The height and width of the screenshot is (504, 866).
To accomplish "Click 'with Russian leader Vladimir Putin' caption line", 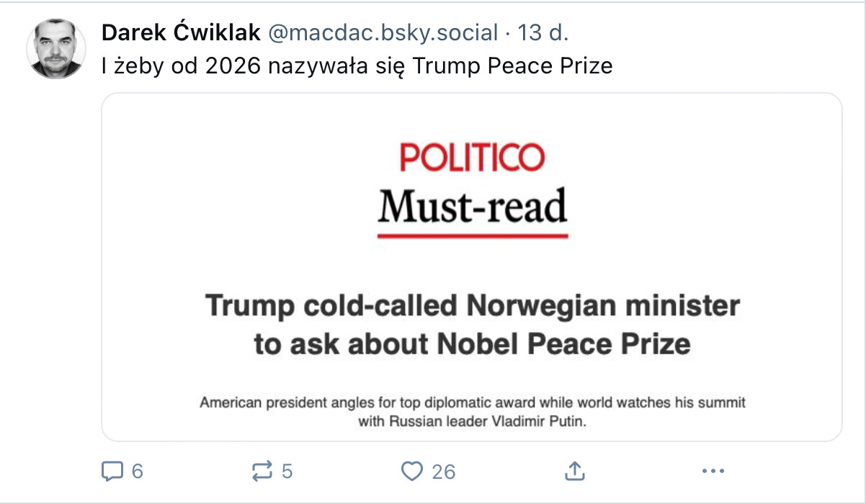I will click(473, 422).
